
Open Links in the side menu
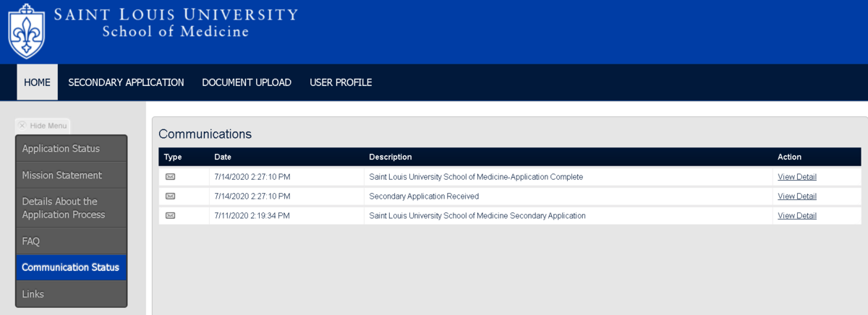[72, 294]
